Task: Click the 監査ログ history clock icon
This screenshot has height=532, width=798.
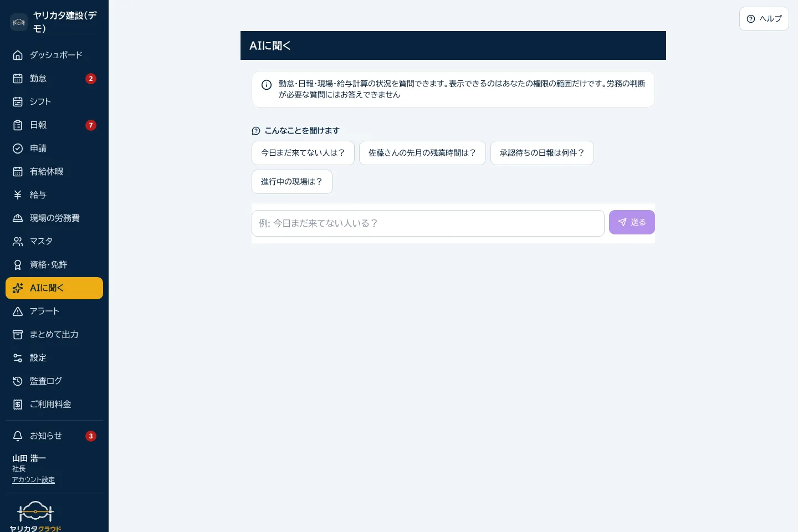Action: (x=18, y=381)
